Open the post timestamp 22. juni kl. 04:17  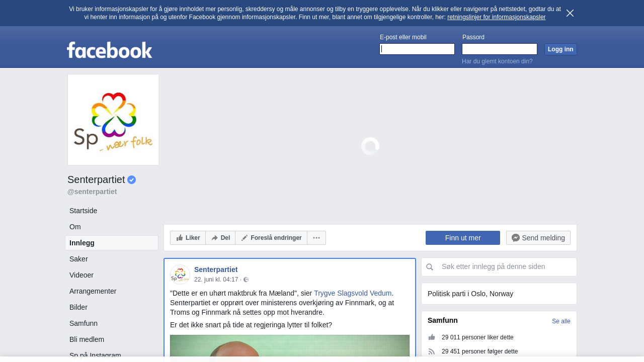(x=216, y=280)
